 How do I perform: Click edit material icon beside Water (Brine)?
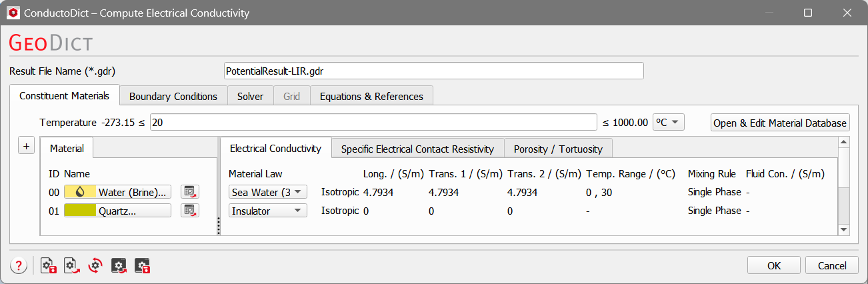pyautogui.click(x=190, y=192)
